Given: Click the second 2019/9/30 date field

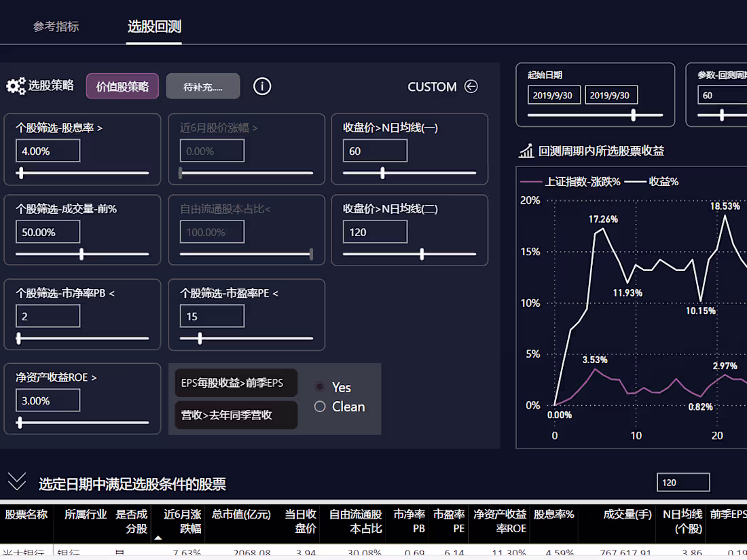Looking at the screenshot, I should (x=611, y=95).
